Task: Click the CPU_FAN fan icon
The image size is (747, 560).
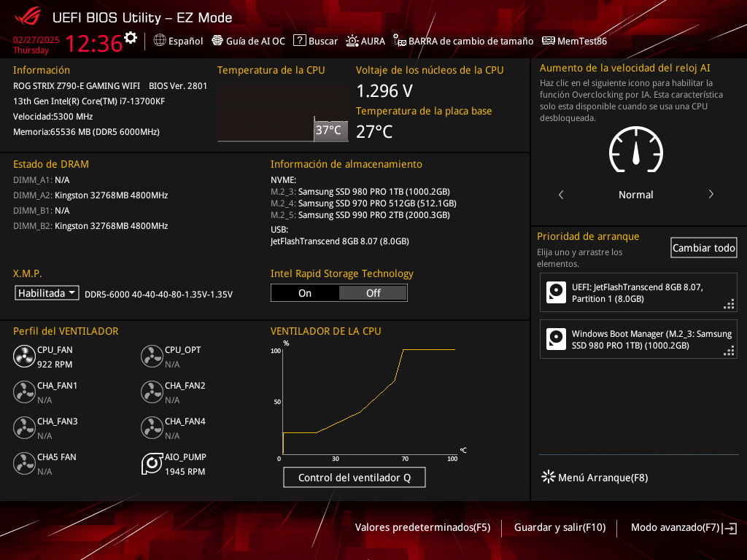Action: tap(24, 356)
